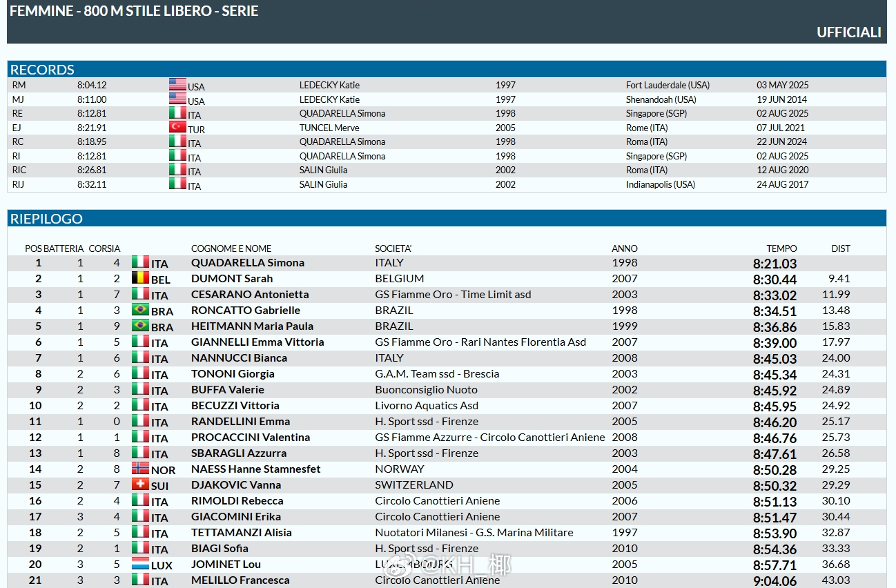896x588 pixels.
Task: Select swimmer NAESS Hanne Stamnesfet
Action: [256, 469]
